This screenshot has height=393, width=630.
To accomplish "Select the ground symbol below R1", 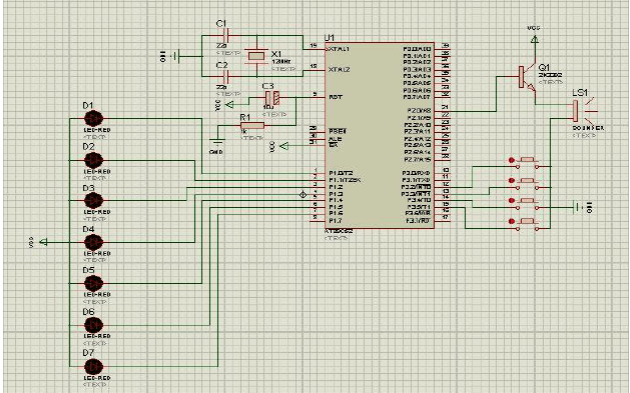I will pos(217,142).
